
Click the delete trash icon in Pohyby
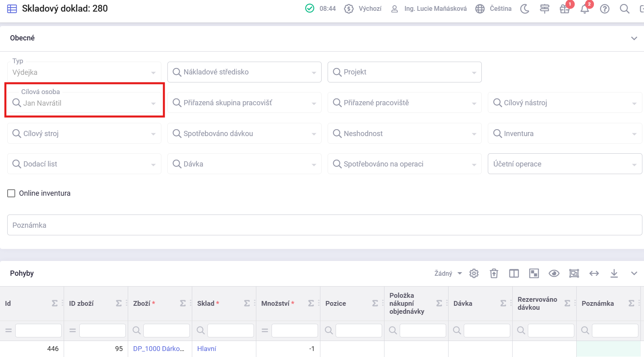494,273
